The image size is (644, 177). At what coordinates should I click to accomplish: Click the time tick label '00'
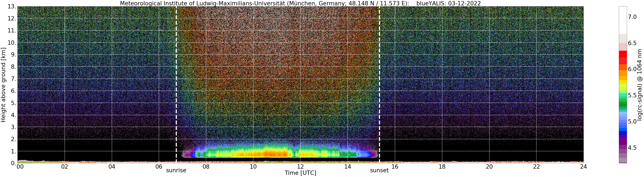pyautogui.click(x=20, y=166)
